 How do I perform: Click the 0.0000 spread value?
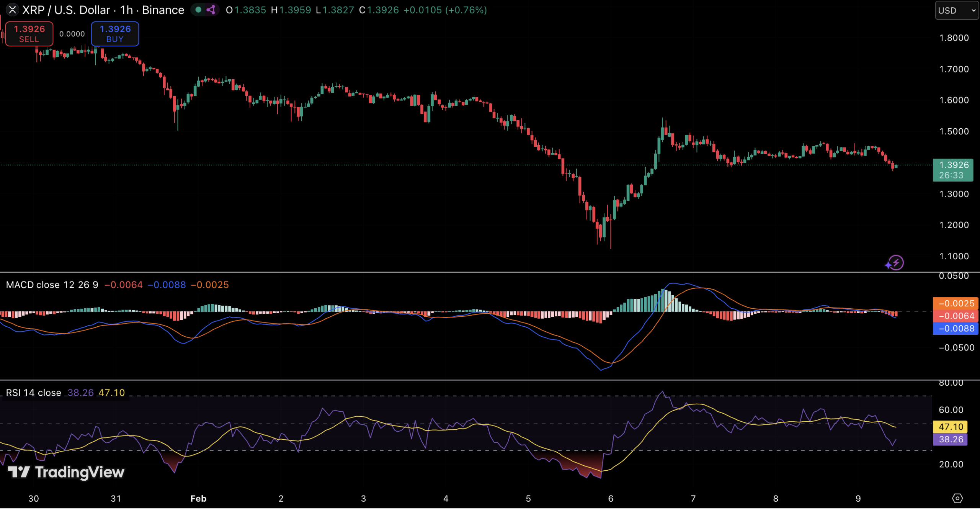72,34
